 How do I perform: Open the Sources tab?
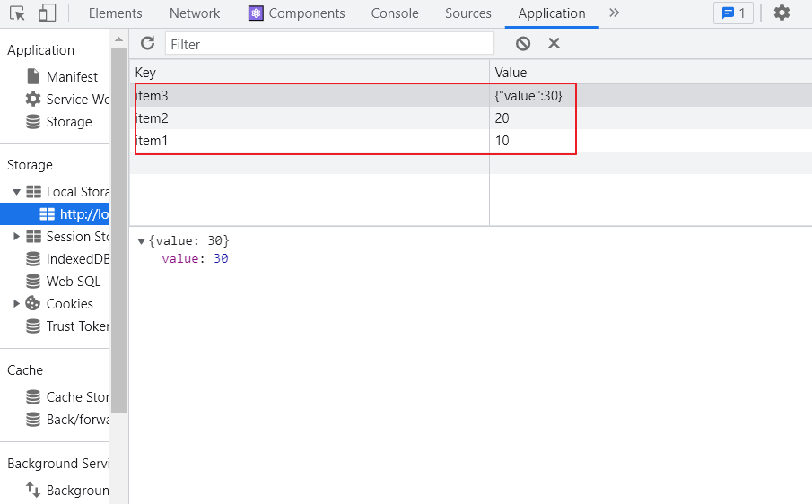tap(468, 13)
